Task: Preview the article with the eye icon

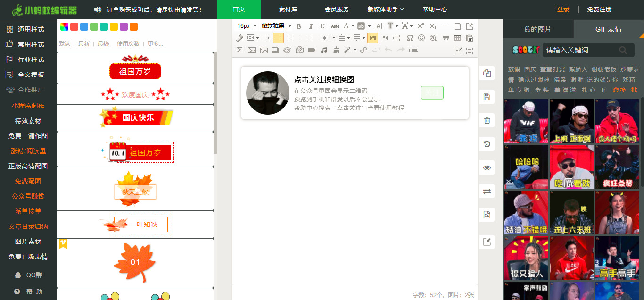Action: [487, 167]
